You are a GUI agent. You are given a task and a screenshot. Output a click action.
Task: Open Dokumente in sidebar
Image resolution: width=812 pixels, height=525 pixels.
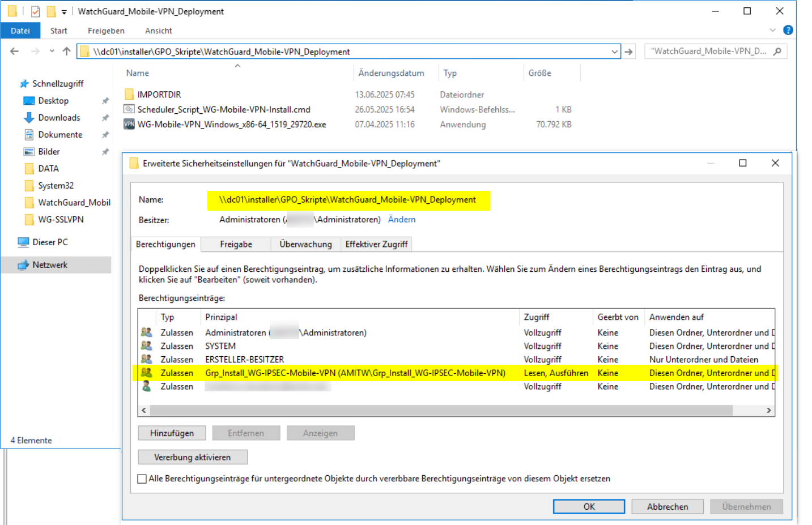tap(60, 135)
